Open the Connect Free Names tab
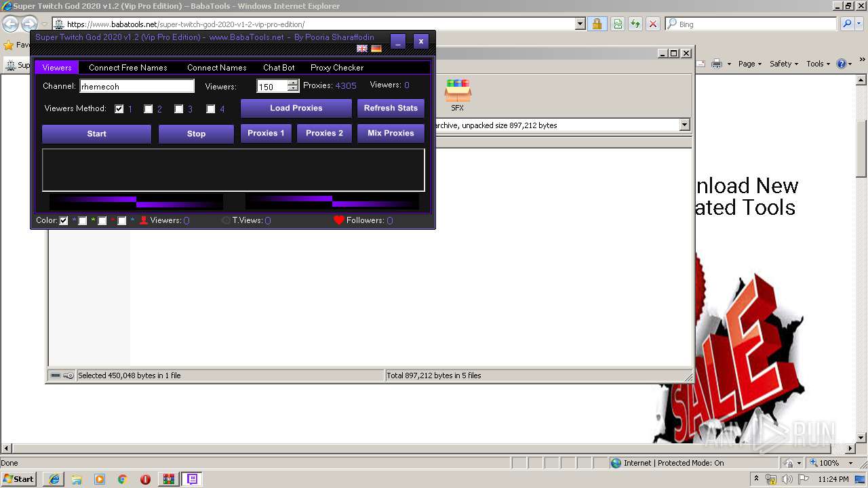 128,68
